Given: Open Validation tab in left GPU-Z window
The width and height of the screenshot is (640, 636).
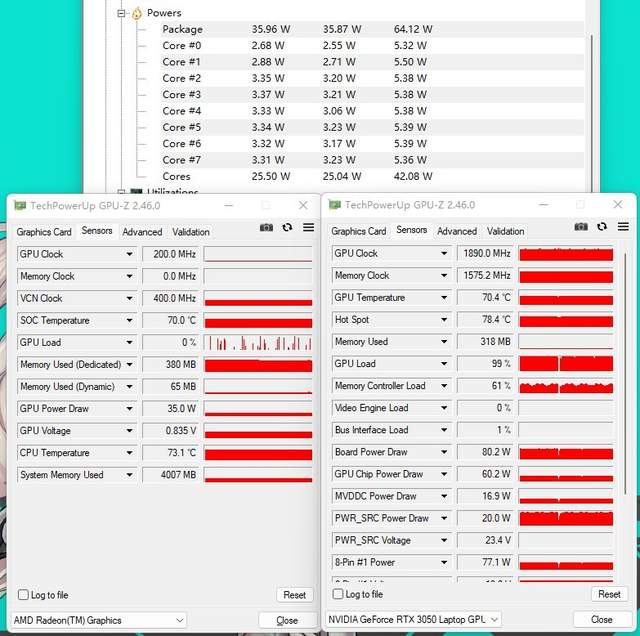Looking at the screenshot, I should pyautogui.click(x=191, y=232).
